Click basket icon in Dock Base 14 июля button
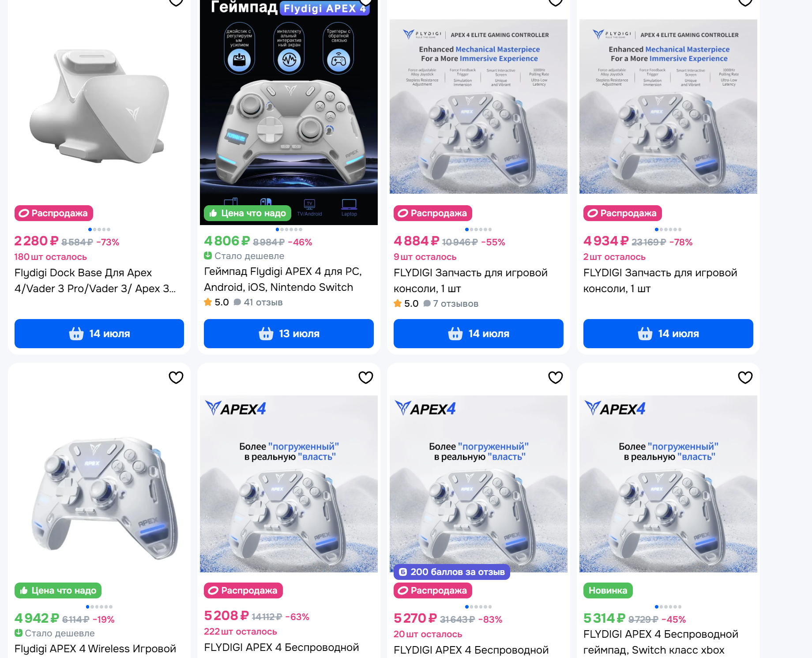 (x=76, y=334)
